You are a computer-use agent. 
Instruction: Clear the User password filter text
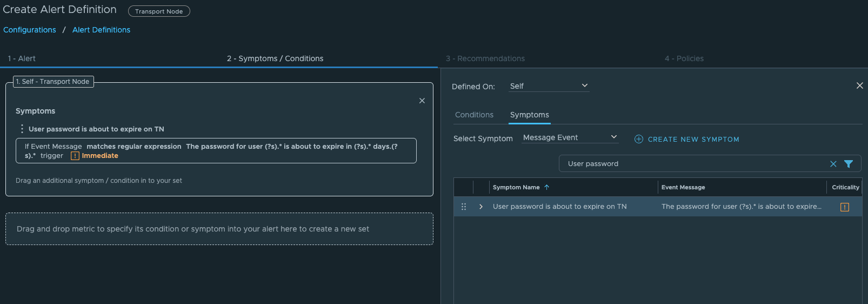[x=833, y=164]
